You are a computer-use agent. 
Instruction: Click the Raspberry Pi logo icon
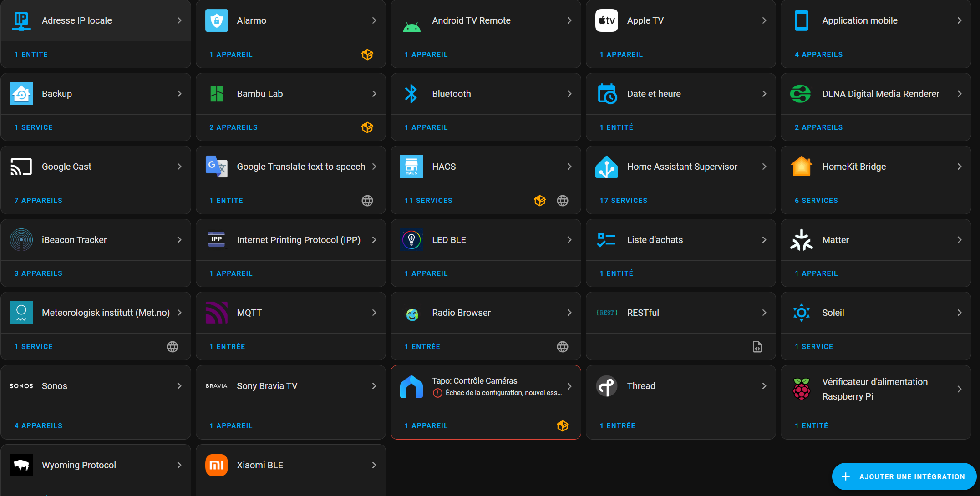802,389
